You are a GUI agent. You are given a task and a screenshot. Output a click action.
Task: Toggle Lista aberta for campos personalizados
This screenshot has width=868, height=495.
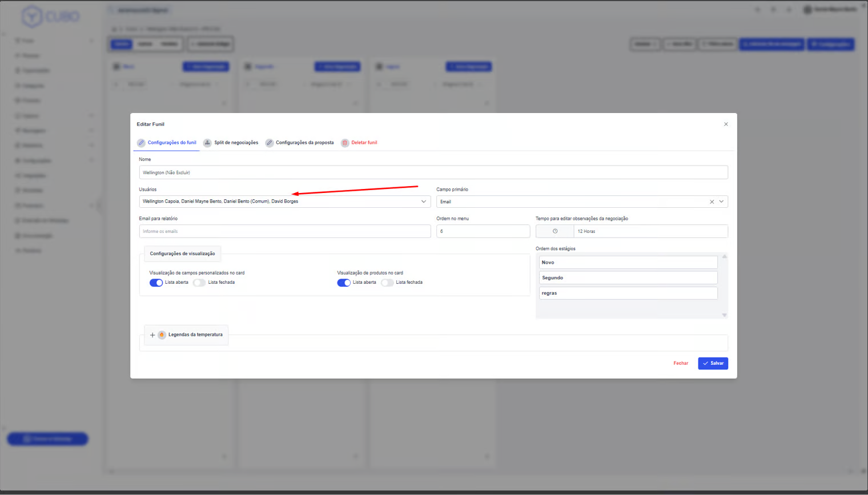[156, 283]
